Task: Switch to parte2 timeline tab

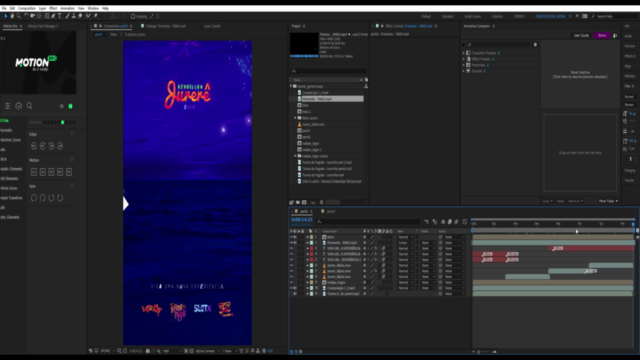Action: coord(330,211)
